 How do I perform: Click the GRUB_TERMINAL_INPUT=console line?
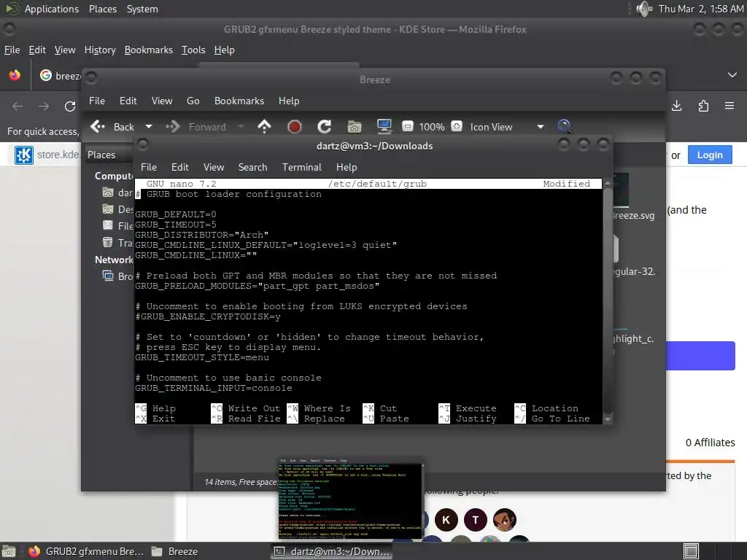tap(214, 388)
